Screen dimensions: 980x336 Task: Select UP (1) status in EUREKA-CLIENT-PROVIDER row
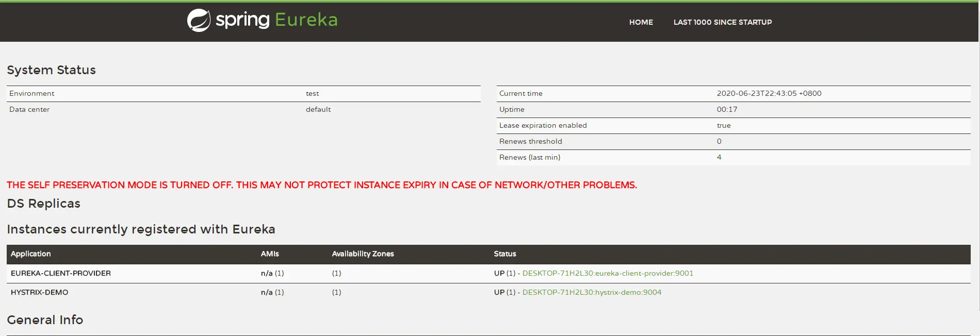pos(504,273)
